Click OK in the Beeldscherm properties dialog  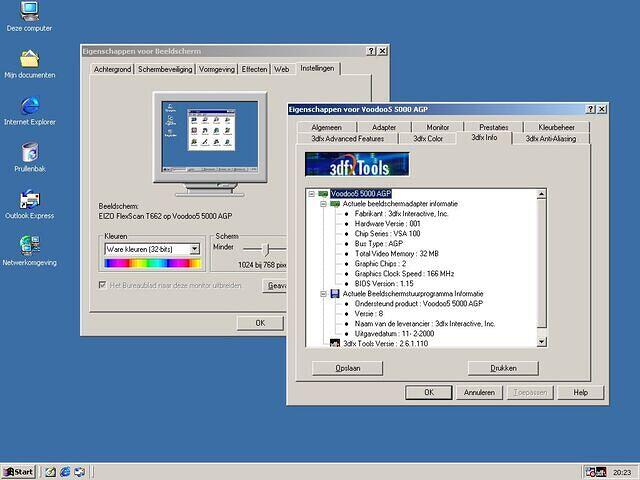(x=260, y=323)
